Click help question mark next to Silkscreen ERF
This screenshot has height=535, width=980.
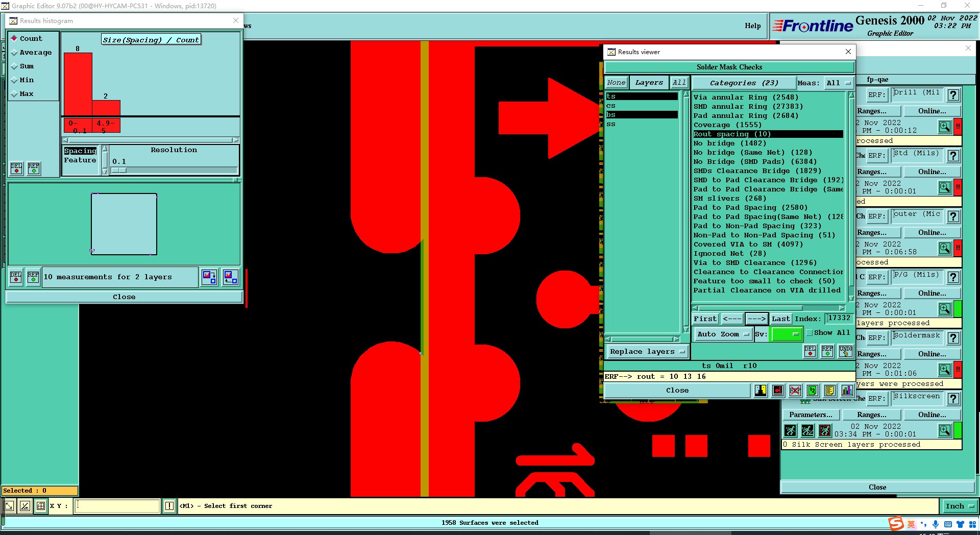[953, 399]
